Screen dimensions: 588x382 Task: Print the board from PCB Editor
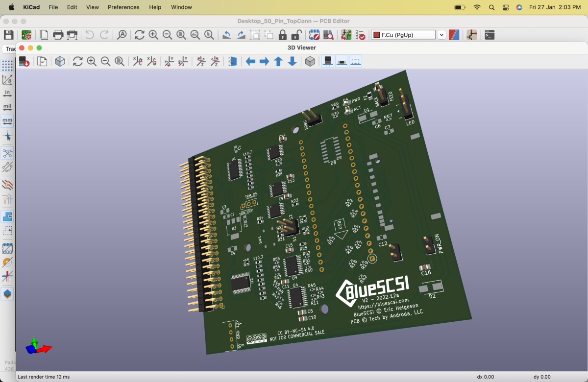tap(58, 35)
